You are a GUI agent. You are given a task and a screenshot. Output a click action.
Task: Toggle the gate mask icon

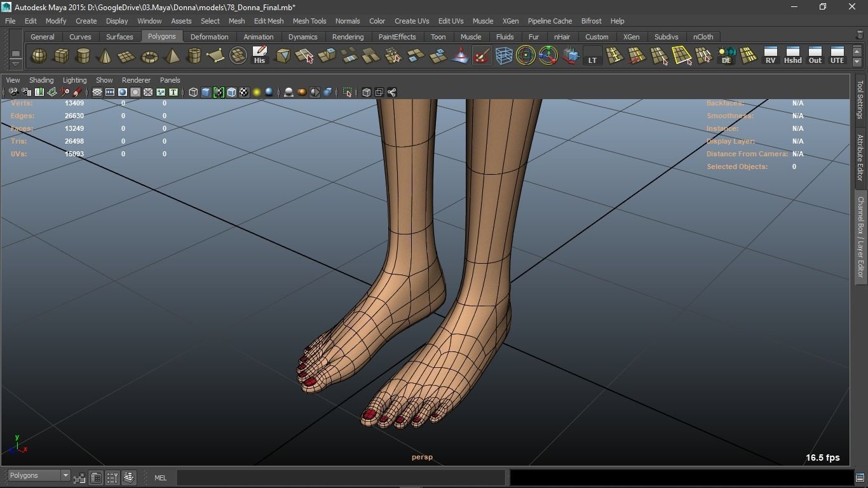pos(135,92)
